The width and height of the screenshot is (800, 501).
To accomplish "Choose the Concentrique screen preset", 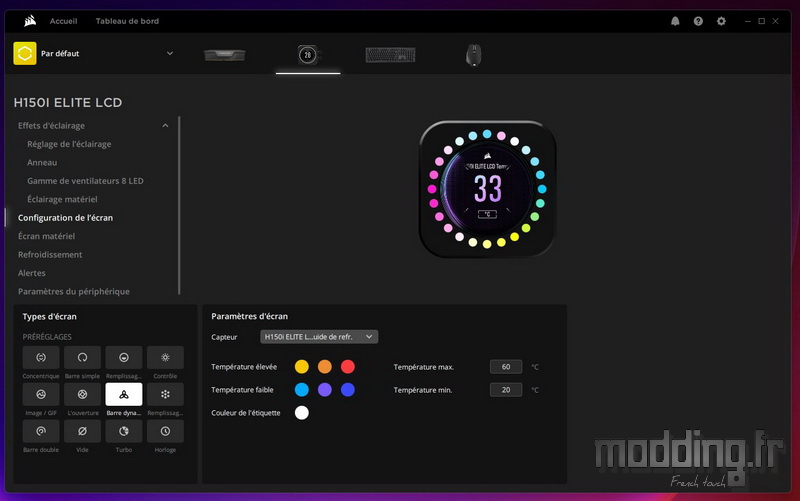I will [x=41, y=358].
